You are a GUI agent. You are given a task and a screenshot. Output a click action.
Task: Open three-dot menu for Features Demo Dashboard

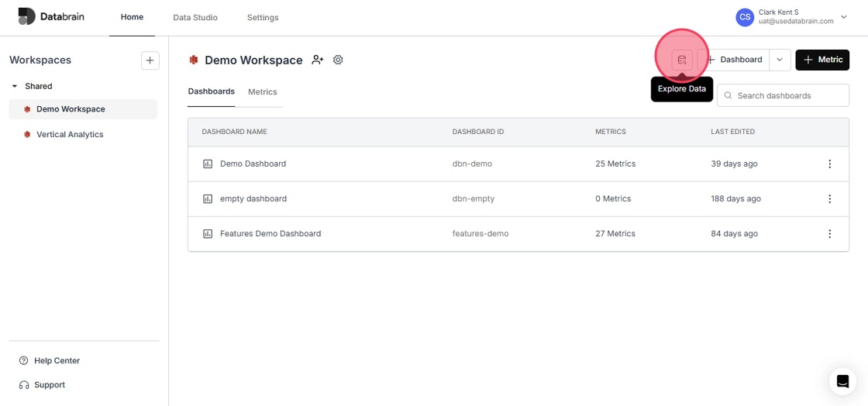coord(829,233)
